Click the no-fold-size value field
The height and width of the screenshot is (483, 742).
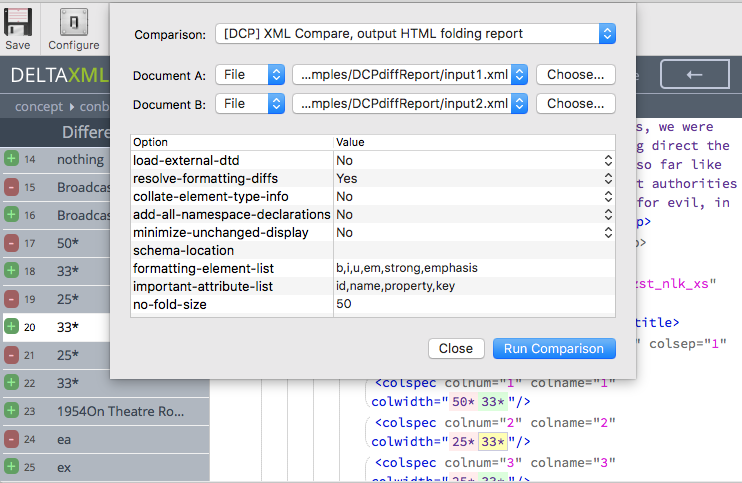tap(470, 304)
